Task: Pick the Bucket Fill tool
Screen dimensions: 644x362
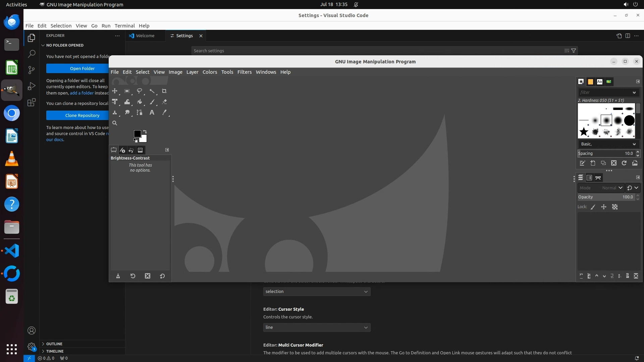Action: 140,102
